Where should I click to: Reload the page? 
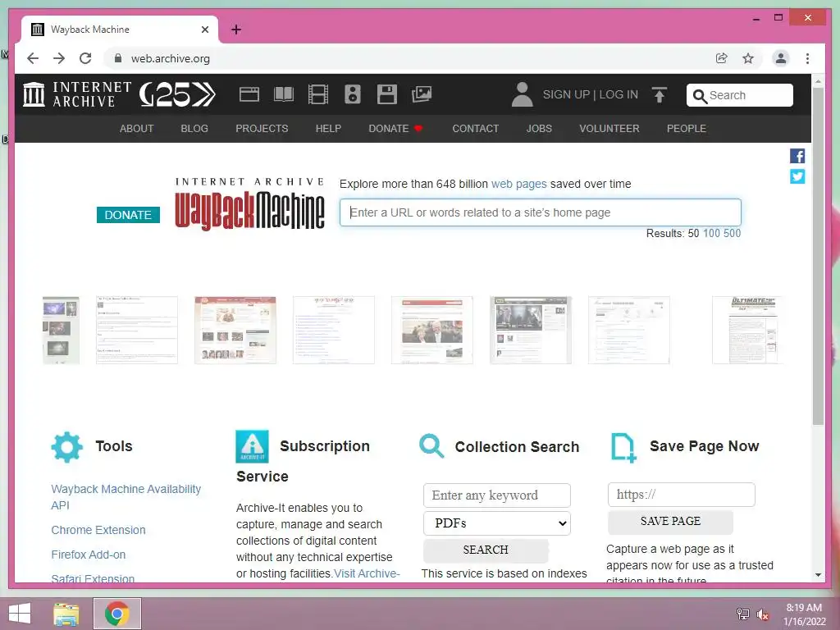pos(85,58)
